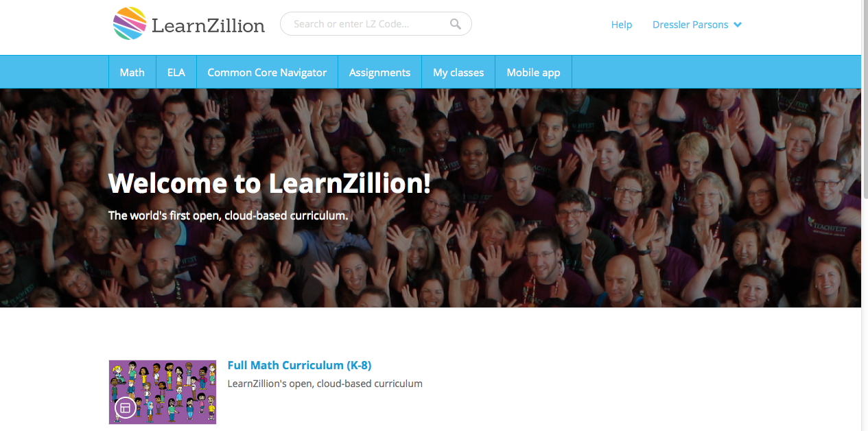Click the cartoon students curriculum thumbnail
The height and width of the screenshot is (431, 868).
(163, 392)
